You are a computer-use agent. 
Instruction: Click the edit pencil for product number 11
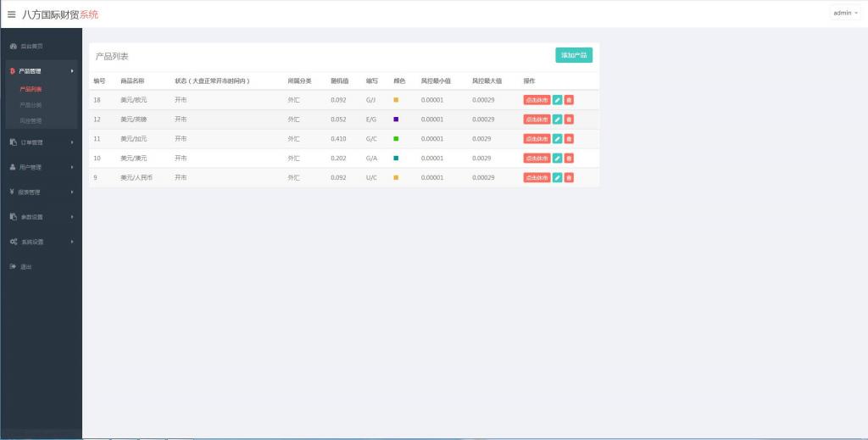click(557, 139)
